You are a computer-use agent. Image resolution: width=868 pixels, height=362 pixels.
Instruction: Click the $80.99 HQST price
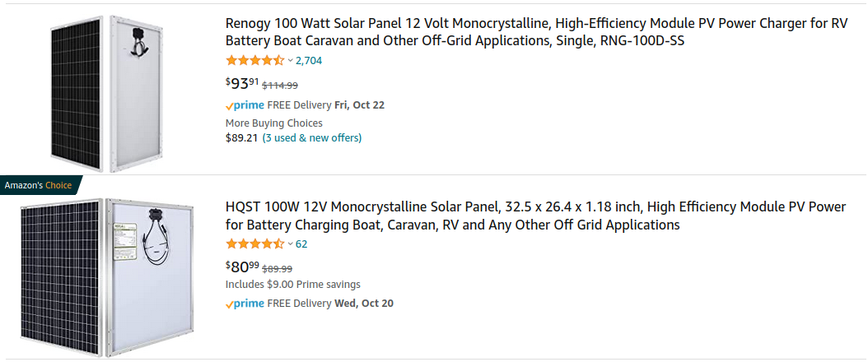click(x=242, y=267)
